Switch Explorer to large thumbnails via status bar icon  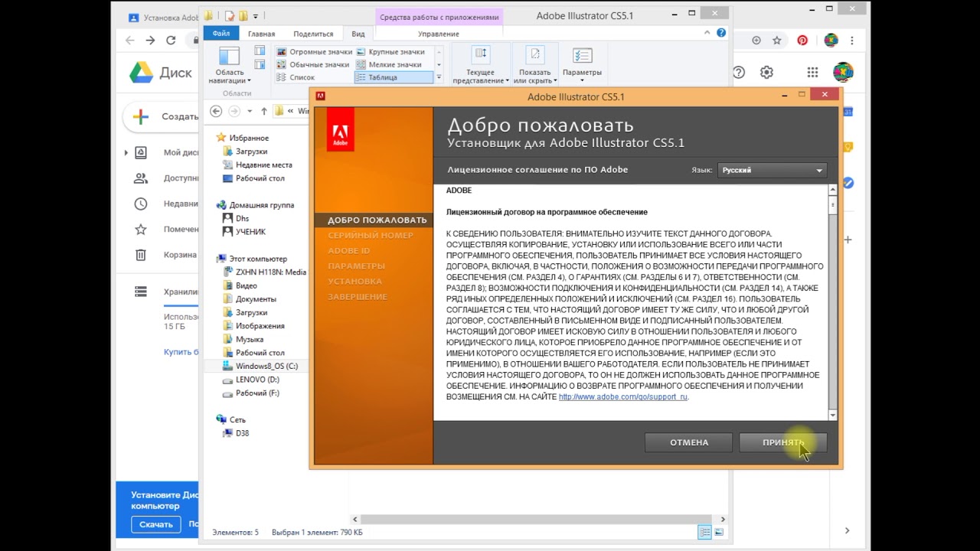(719, 532)
